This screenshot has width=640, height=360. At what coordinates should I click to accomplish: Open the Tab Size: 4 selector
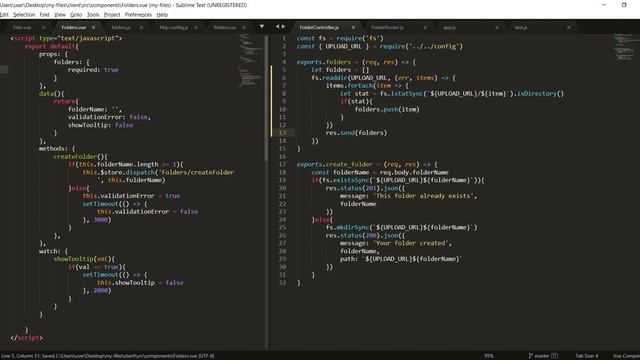[x=587, y=356]
